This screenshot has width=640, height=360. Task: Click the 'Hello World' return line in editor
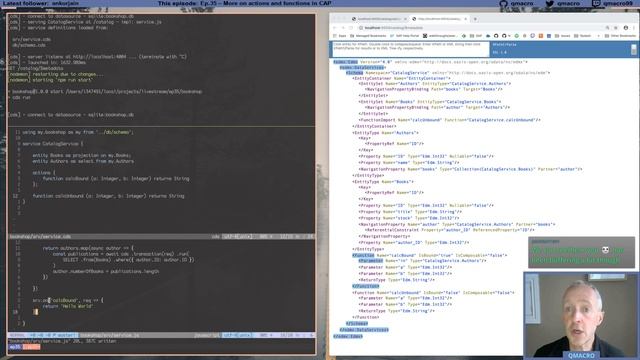[x=68, y=306]
